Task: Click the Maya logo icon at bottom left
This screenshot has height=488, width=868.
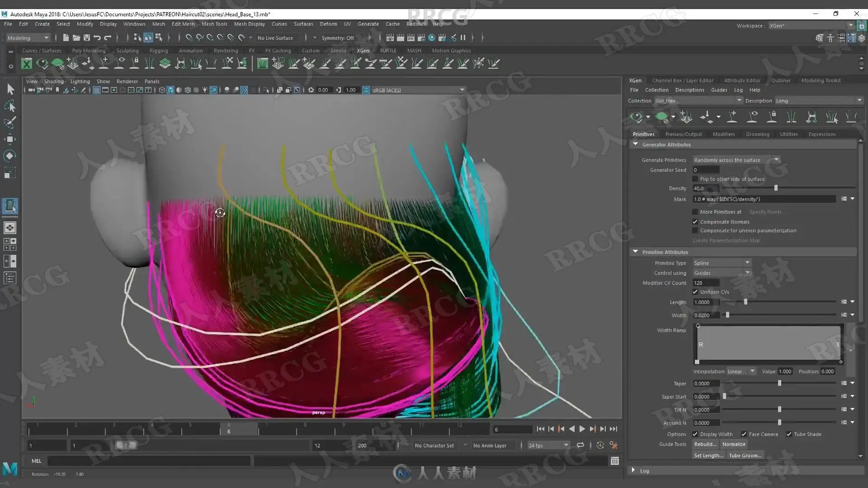Action: coord(10,469)
